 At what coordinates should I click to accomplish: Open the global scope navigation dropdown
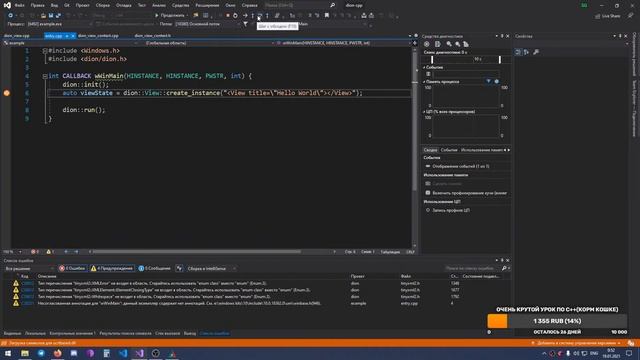[208, 43]
